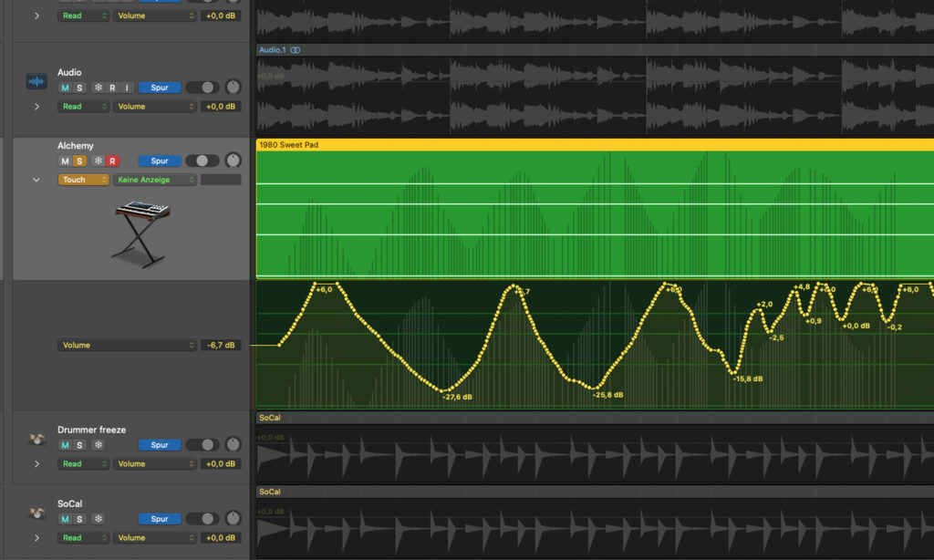Click the Spur button on SoCal track

160,519
